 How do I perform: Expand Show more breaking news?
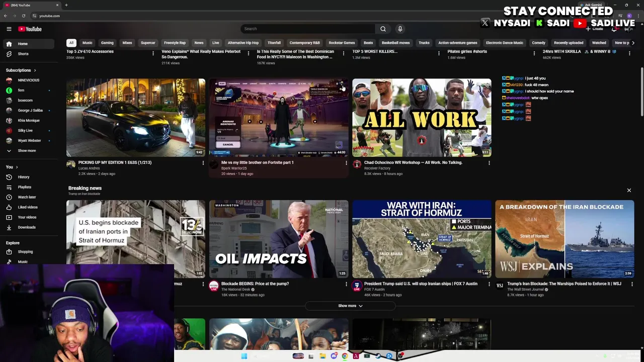350,306
